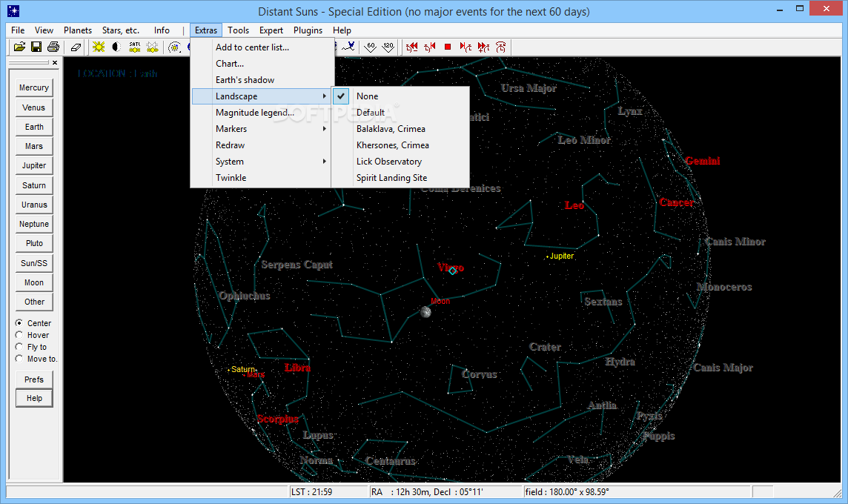Click the Distant Suns title bar icon
848x504 pixels.
[x=13, y=11]
